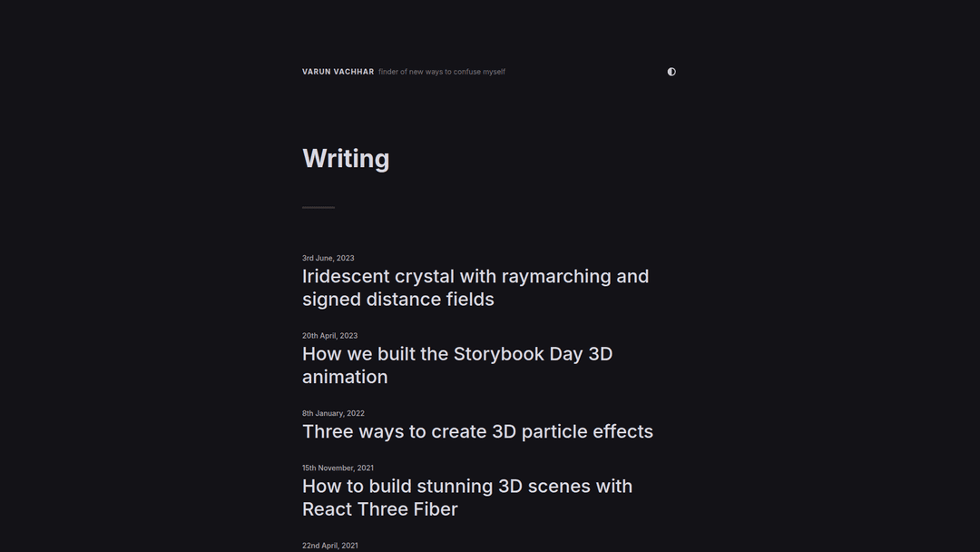
Task: Click the tagline 'finder of new ways to confuse myself'
Action: (442, 72)
